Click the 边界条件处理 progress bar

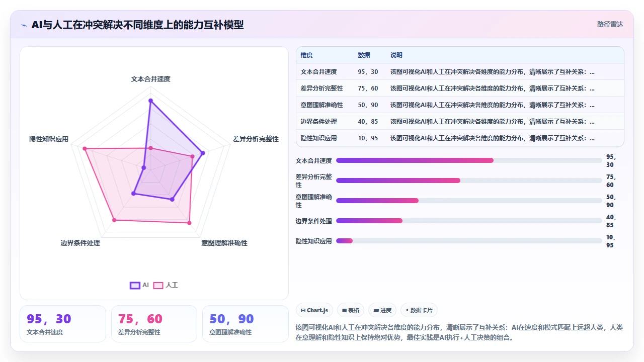point(469,221)
